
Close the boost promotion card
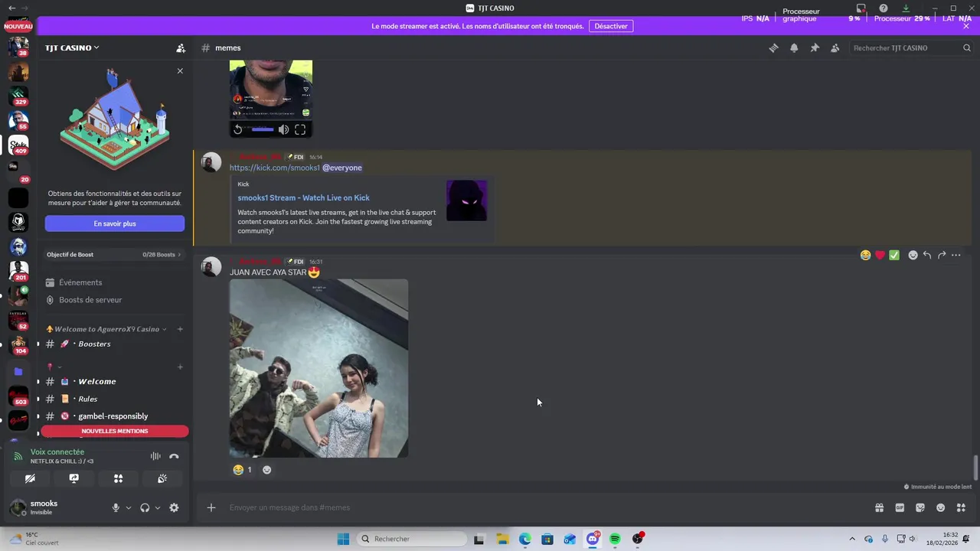180,71
